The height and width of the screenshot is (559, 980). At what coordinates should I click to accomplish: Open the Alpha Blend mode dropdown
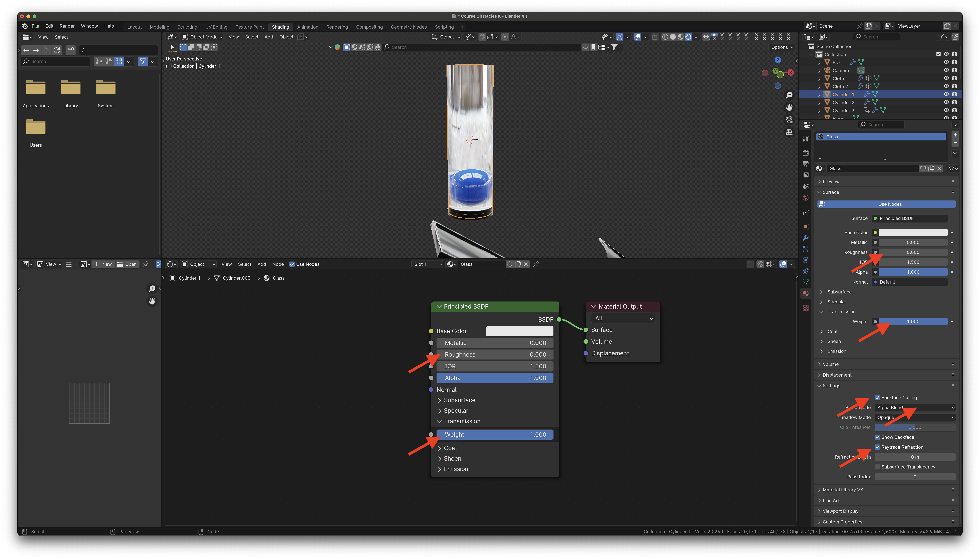pyautogui.click(x=915, y=407)
